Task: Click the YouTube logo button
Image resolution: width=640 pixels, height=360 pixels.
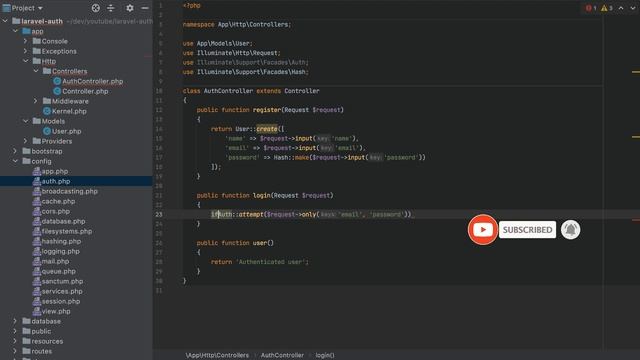Action: click(x=482, y=230)
